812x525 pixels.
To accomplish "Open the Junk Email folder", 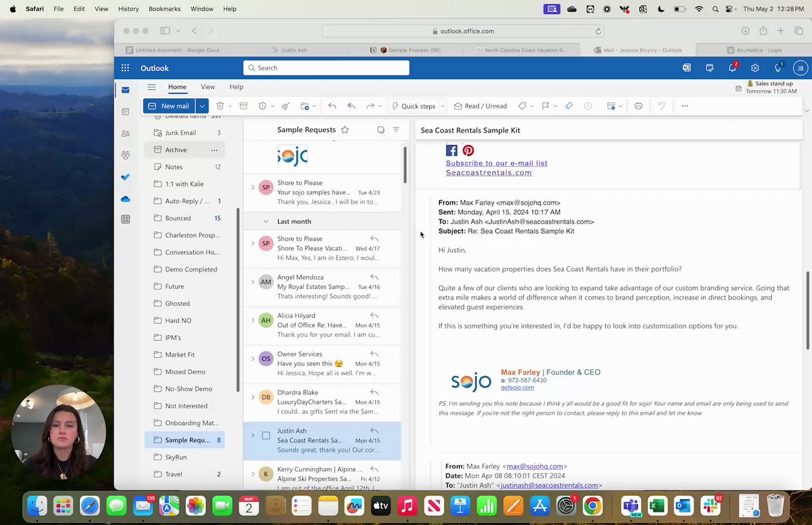I will pyautogui.click(x=184, y=133).
